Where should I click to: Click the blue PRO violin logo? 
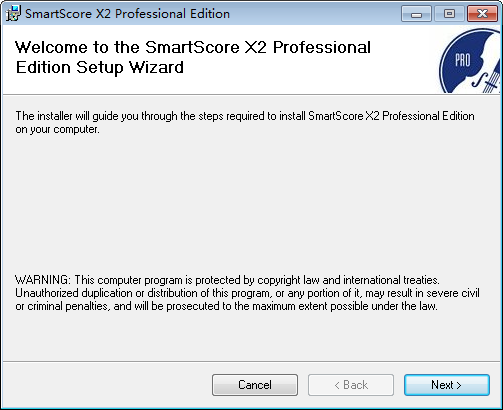(470, 61)
